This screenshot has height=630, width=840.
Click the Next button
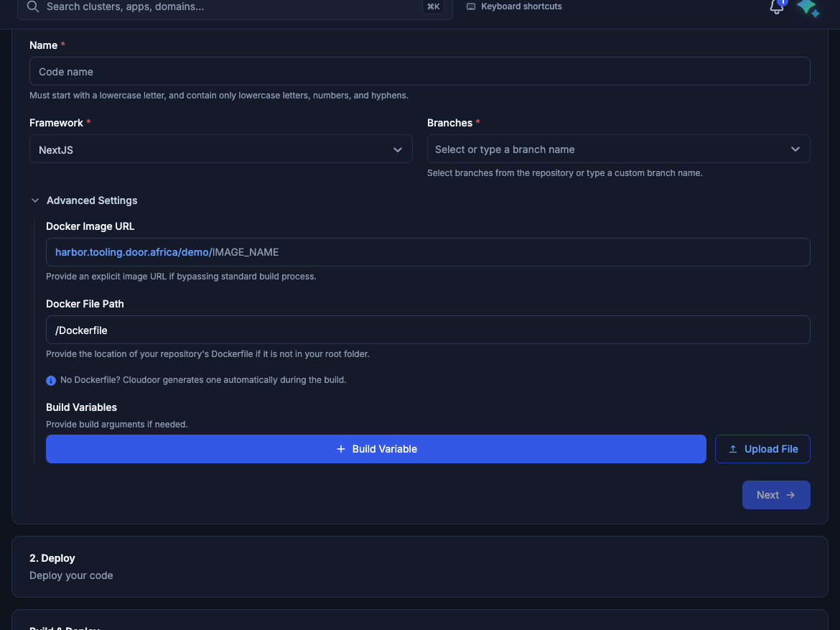(775, 495)
